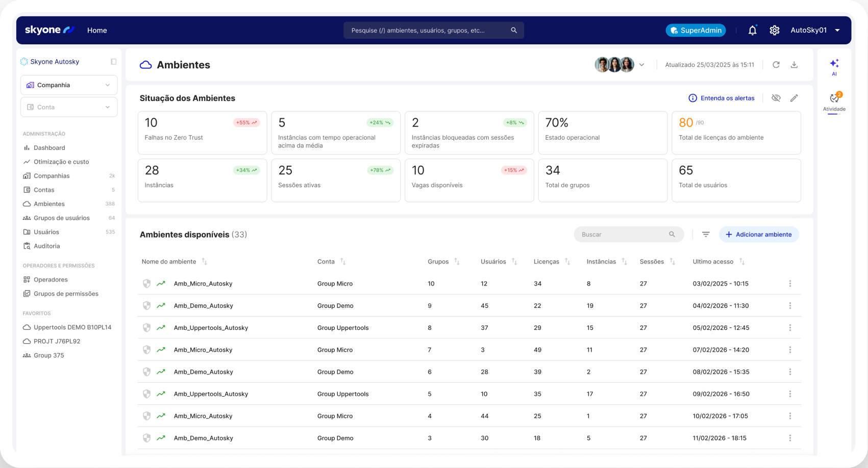
Task: Download the Ambientes report
Action: [794, 65]
